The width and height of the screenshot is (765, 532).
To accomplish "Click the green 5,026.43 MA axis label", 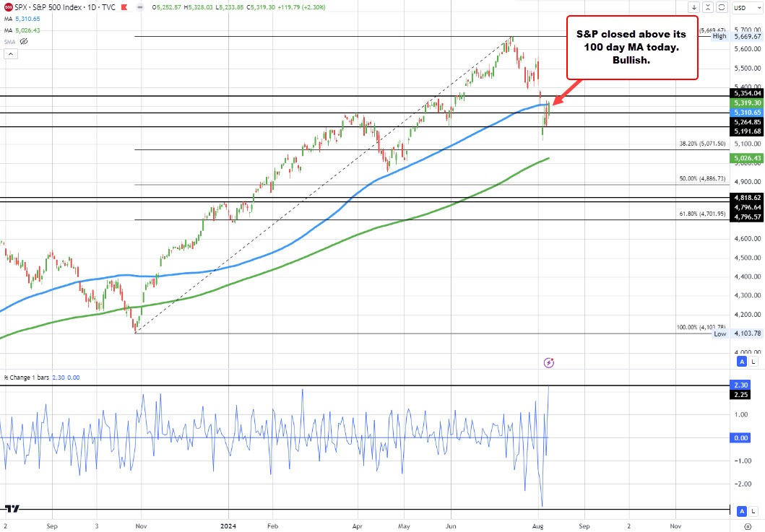I will tap(745, 158).
